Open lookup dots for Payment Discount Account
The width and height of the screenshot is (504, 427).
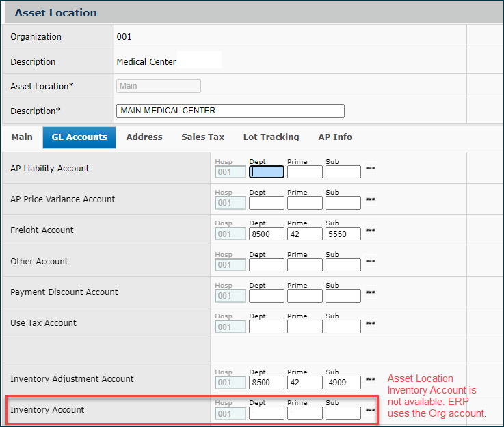tap(370, 292)
